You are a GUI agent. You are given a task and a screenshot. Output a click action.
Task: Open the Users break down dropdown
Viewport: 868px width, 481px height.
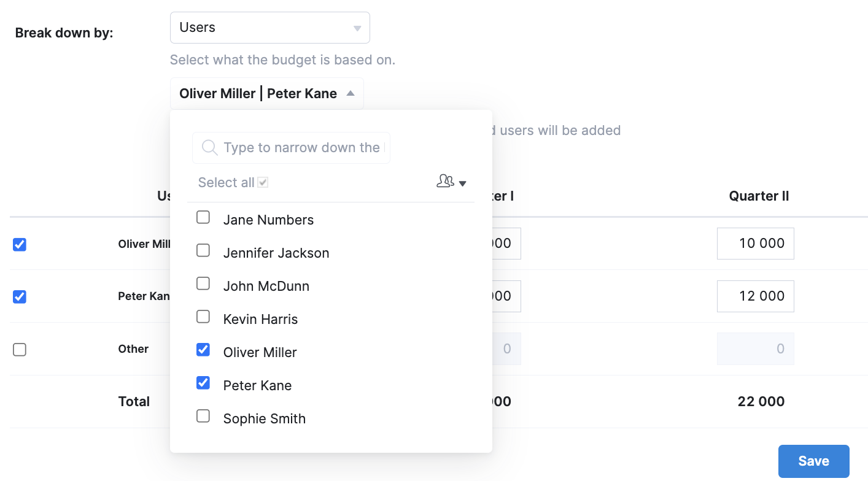[270, 28]
